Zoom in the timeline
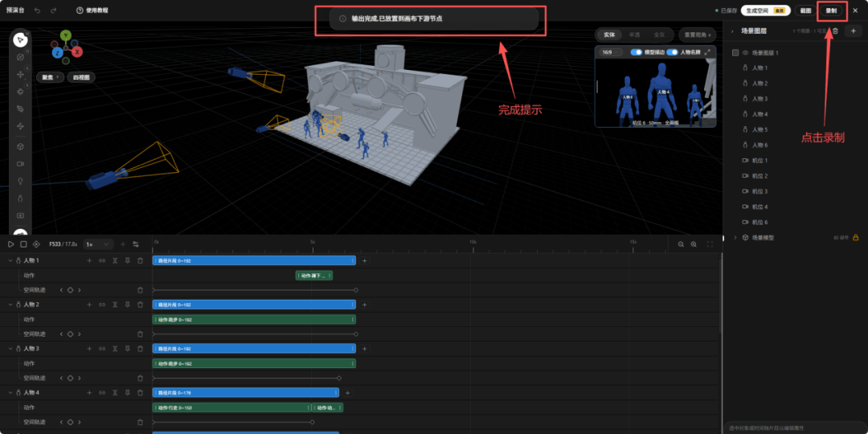Screen dimensions: 868x434 694,244
